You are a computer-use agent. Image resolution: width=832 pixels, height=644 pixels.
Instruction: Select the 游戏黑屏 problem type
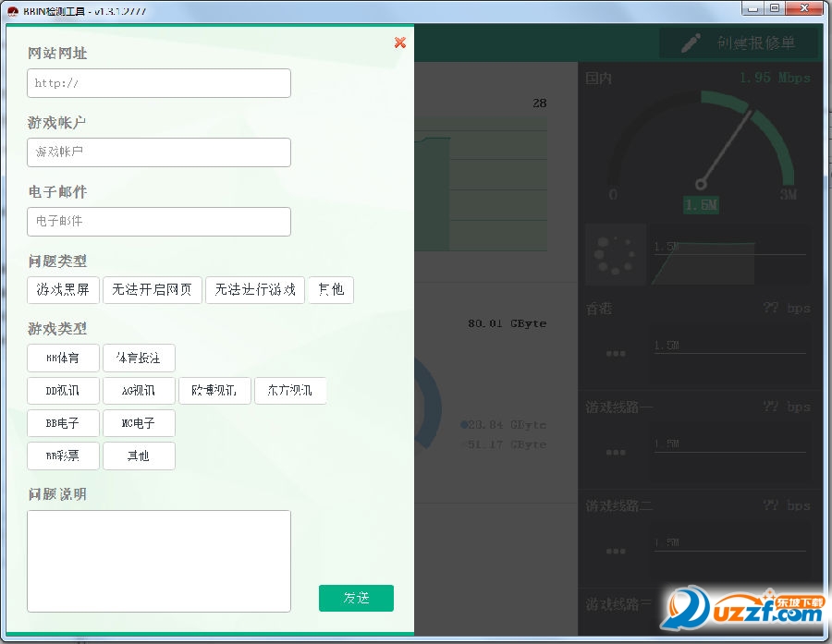click(x=63, y=289)
